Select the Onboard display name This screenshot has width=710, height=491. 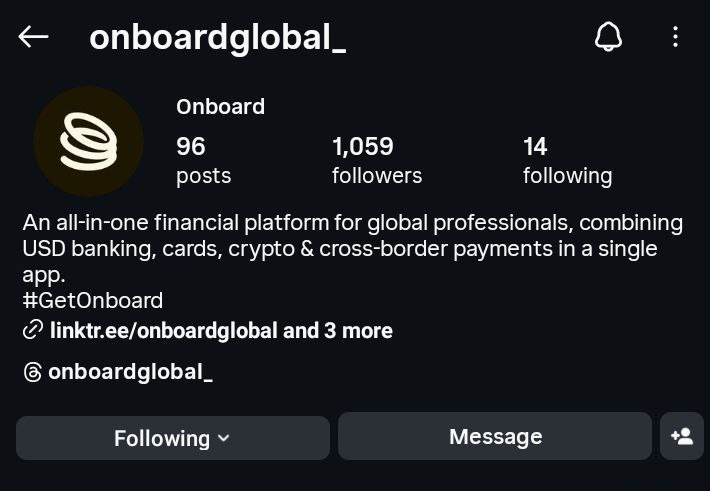point(220,106)
